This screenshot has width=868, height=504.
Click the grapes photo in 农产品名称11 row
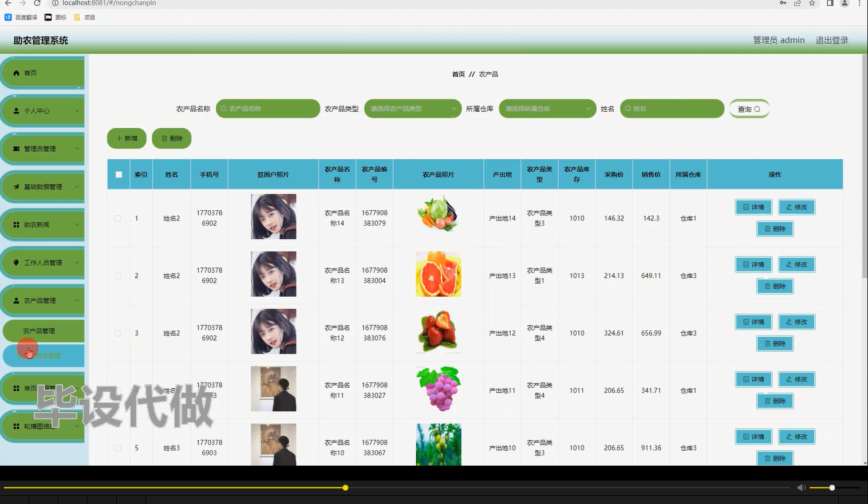(439, 389)
